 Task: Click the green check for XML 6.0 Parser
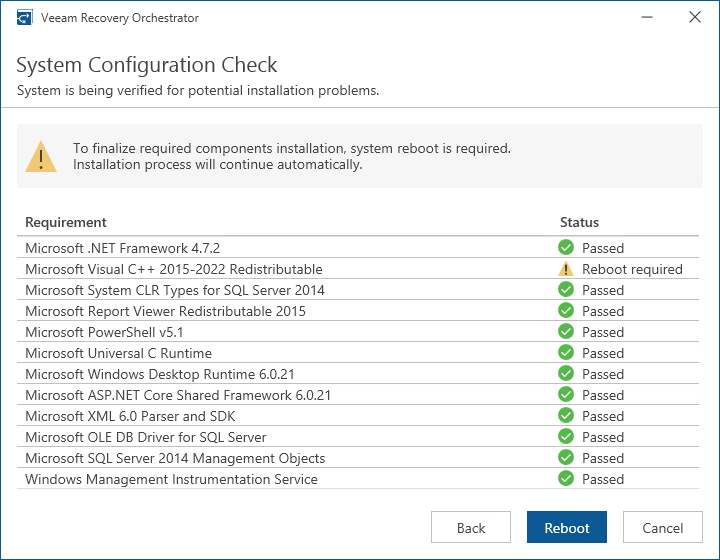(x=566, y=416)
